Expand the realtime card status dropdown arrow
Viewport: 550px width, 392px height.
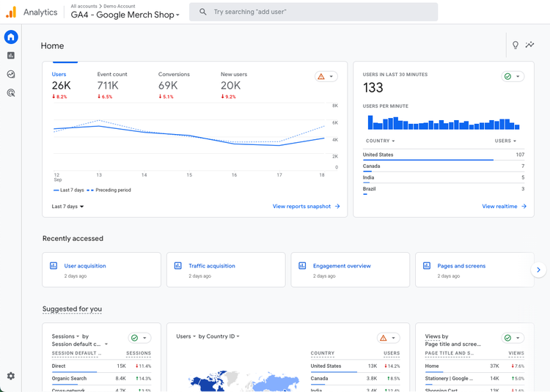coord(518,76)
